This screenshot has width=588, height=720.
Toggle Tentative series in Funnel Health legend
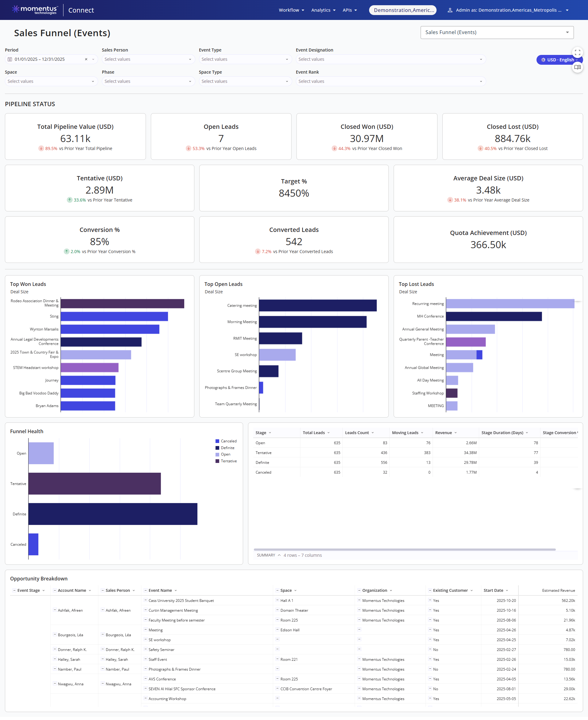[x=226, y=461]
